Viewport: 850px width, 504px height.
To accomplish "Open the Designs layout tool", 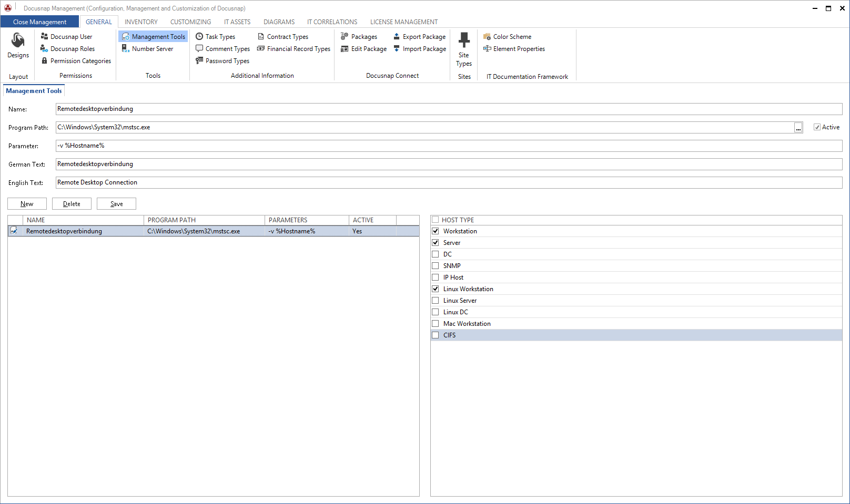I will 18,46.
